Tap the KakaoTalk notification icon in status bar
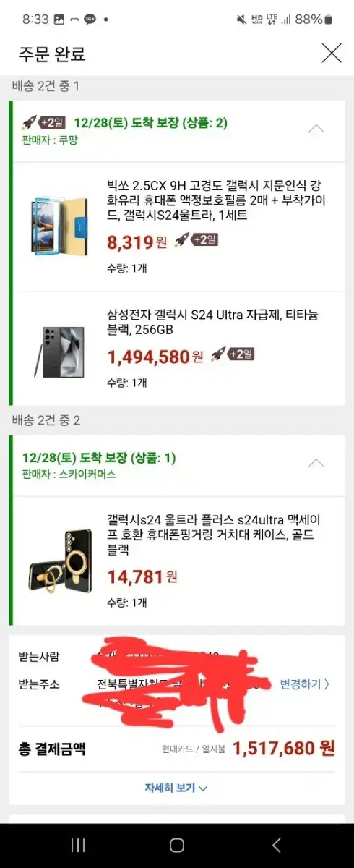 pyautogui.click(x=90, y=20)
